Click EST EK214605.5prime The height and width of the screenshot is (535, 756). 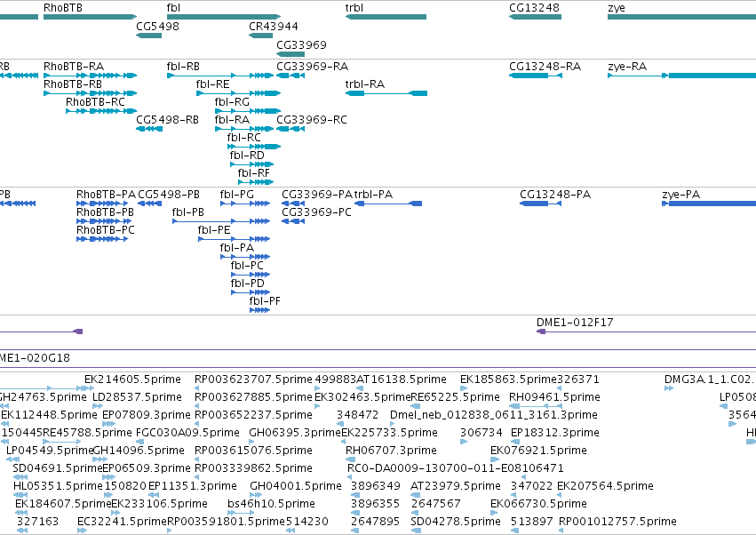click(x=132, y=379)
